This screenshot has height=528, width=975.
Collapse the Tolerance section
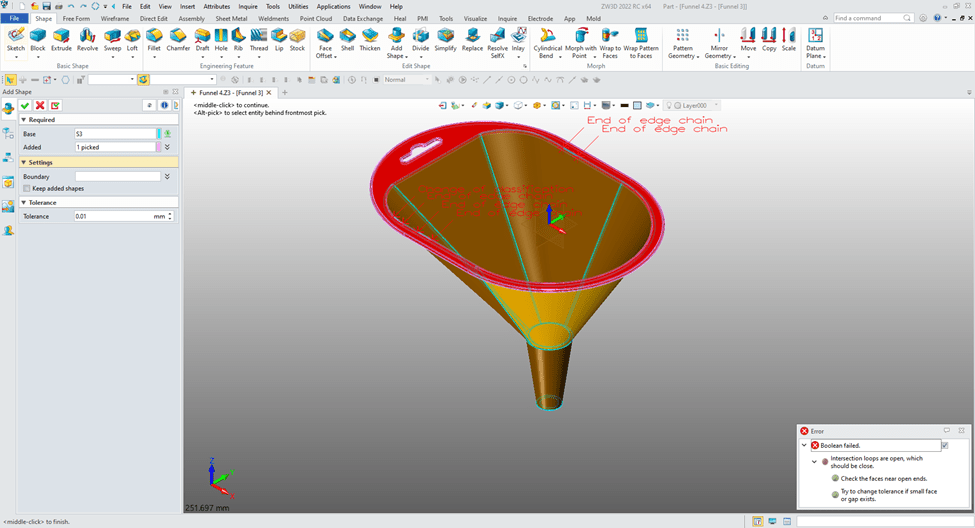point(24,202)
